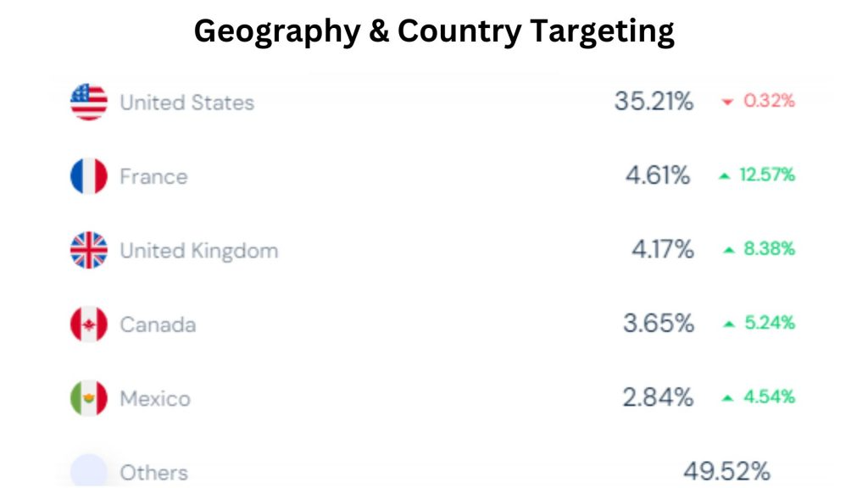This screenshot has height=488, width=868.
Task: Click the red down arrow beside 0.32%
Action: tap(726, 103)
